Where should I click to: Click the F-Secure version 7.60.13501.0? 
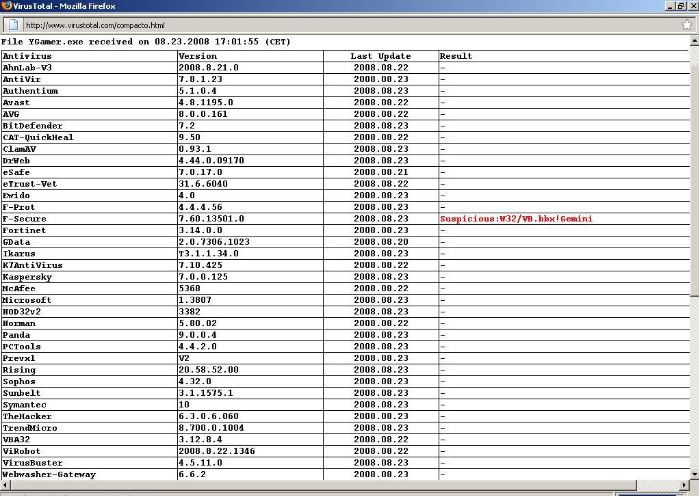pos(211,219)
